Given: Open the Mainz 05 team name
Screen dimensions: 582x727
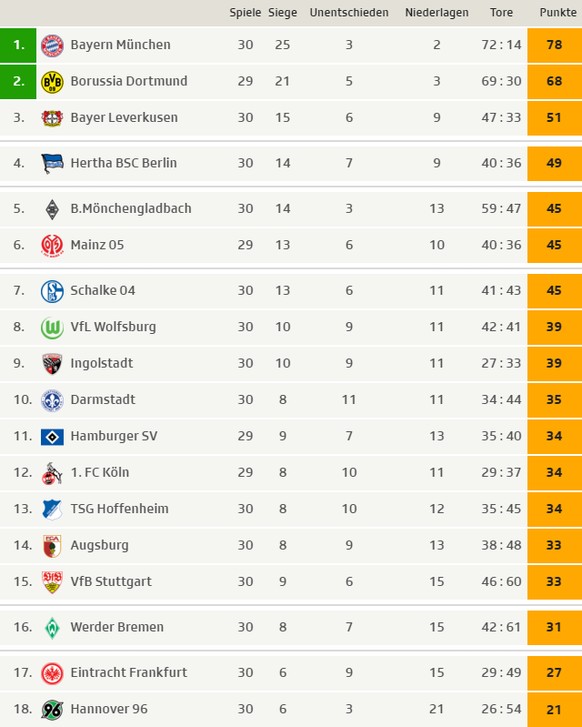Looking at the screenshot, I should tap(97, 245).
